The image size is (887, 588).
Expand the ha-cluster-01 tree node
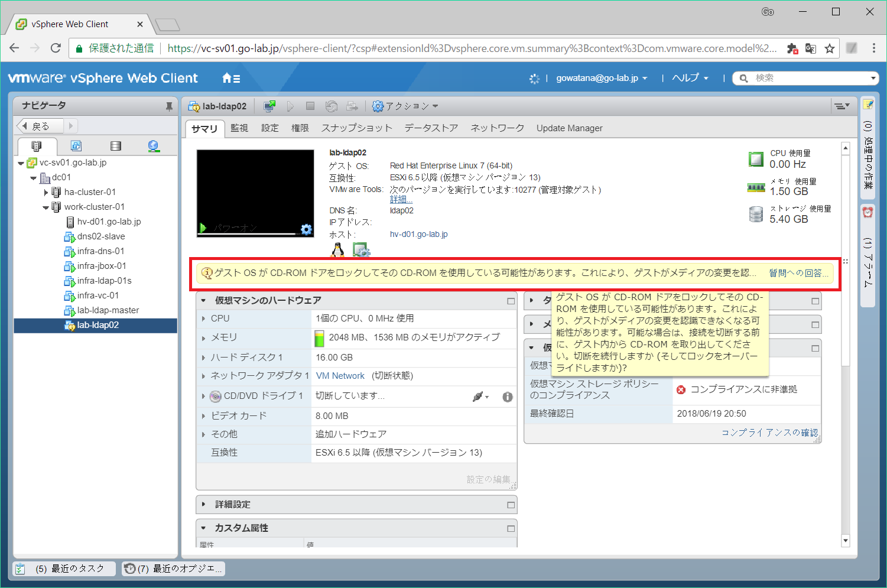[47, 191]
